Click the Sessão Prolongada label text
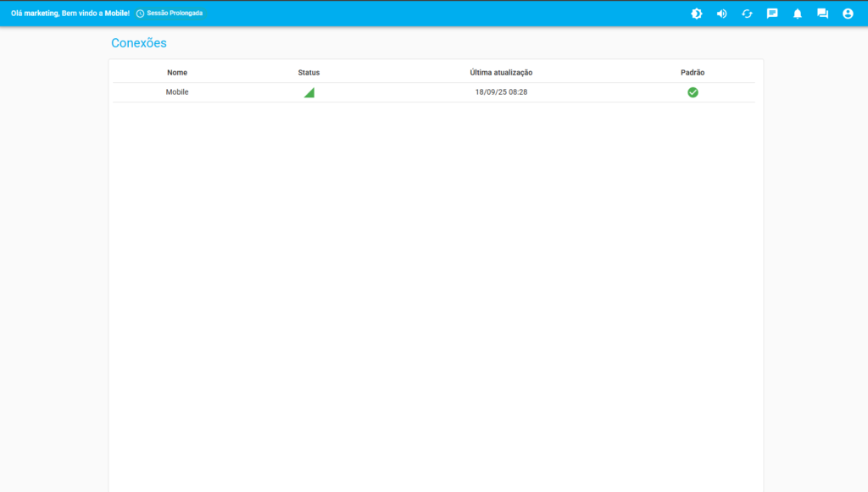Screen dimensions: 868x492 click(x=175, y=14)
